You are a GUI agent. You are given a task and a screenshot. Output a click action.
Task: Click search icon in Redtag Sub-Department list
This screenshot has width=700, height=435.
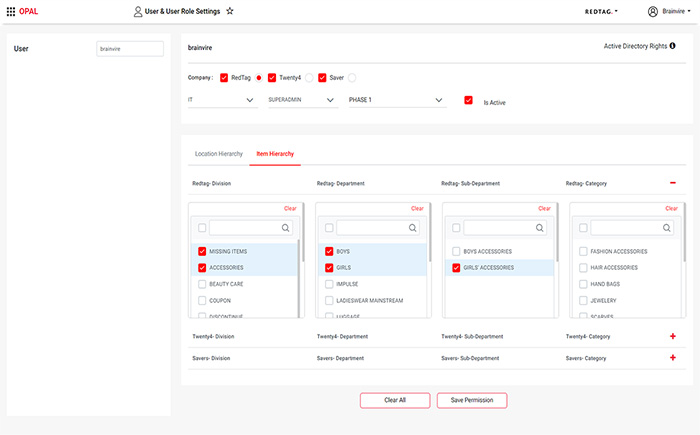pyautogui.click(x=540, y=228)
